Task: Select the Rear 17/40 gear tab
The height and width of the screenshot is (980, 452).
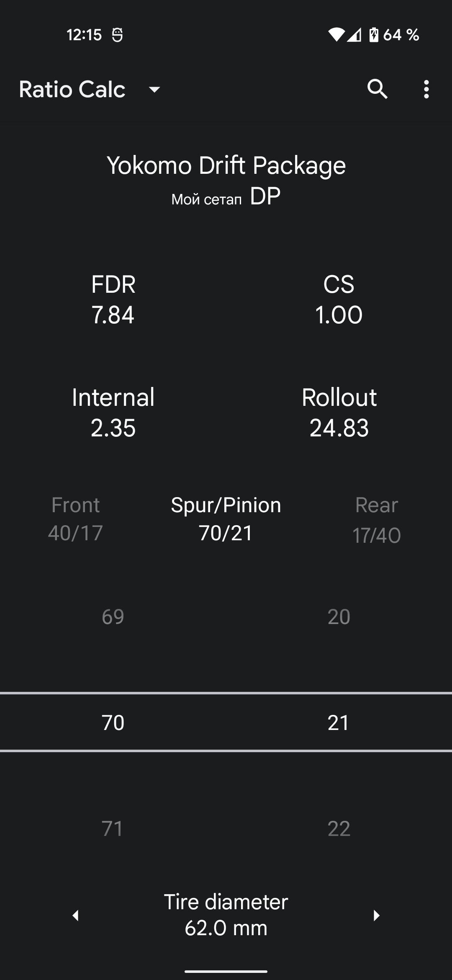Action: point(377,519)
